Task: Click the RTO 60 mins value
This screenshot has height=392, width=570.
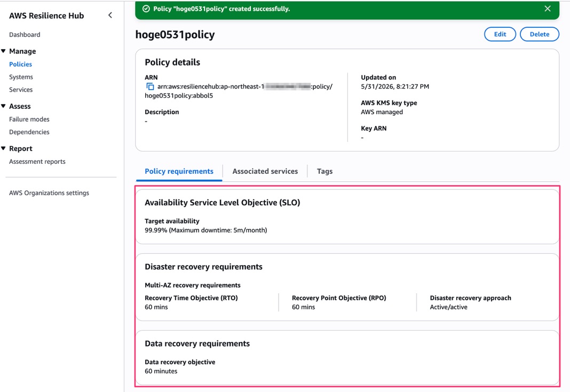Action: tap(156, 307)
